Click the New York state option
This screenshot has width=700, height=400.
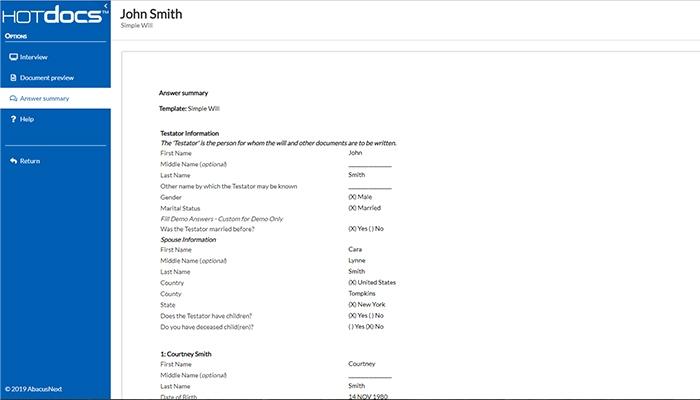click(x=367, y=304)
